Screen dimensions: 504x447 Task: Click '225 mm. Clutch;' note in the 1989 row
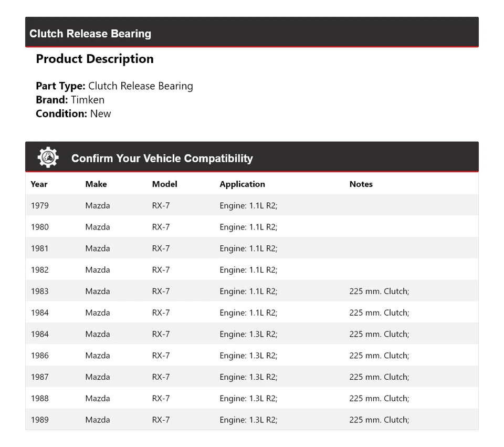pos(379,420)
